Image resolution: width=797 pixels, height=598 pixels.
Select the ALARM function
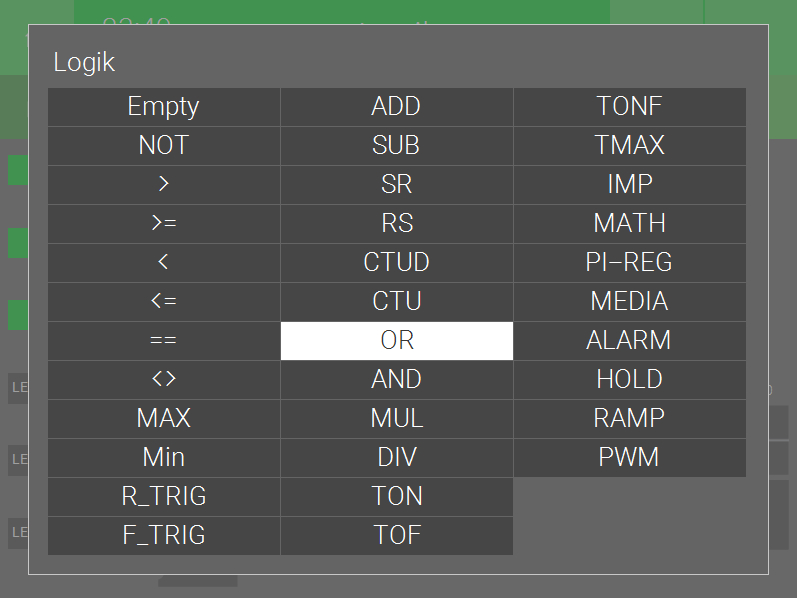pyautogui.click(x=629, y=341)
